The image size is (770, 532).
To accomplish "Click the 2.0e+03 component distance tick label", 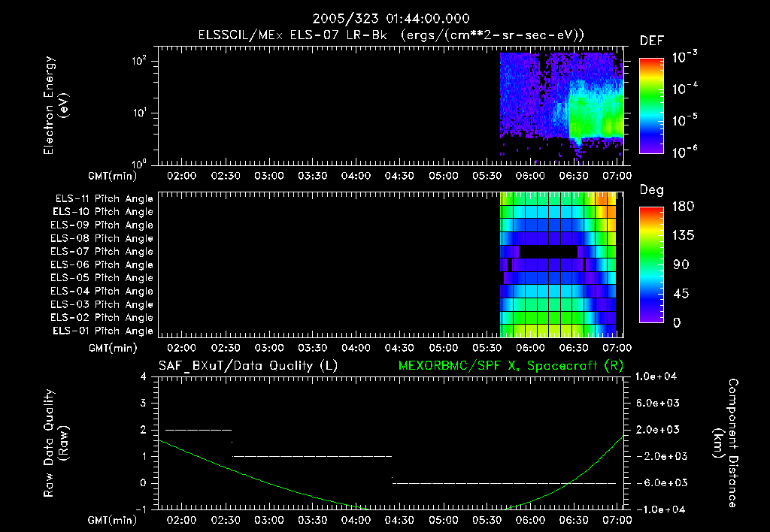I will pos(658,430).
